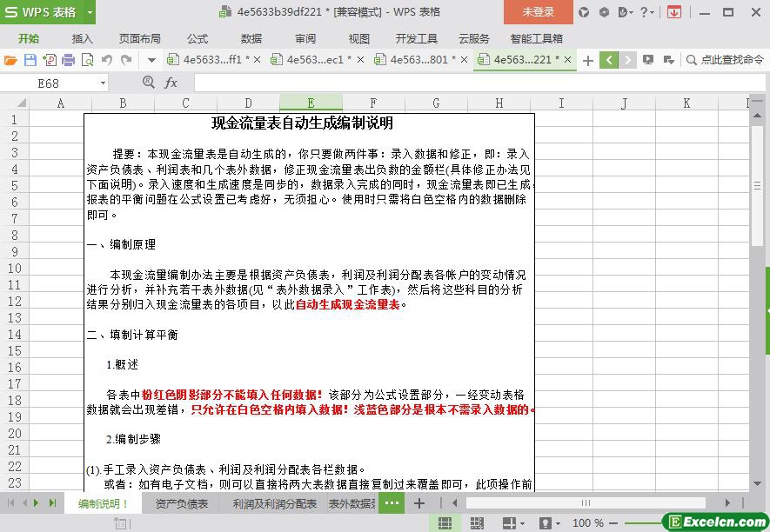Click the Print icon in quick toolbar

point(68,60)
